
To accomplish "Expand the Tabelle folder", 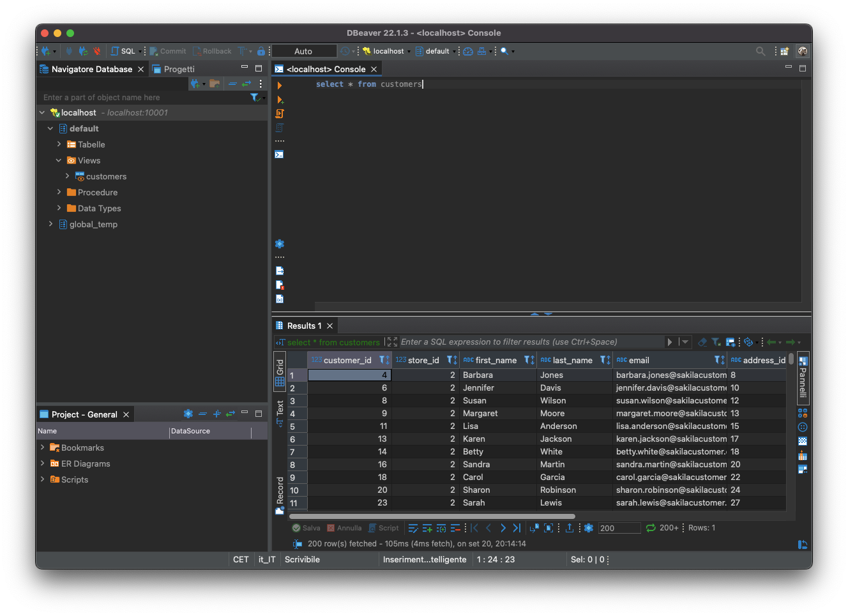I will 59,144.
